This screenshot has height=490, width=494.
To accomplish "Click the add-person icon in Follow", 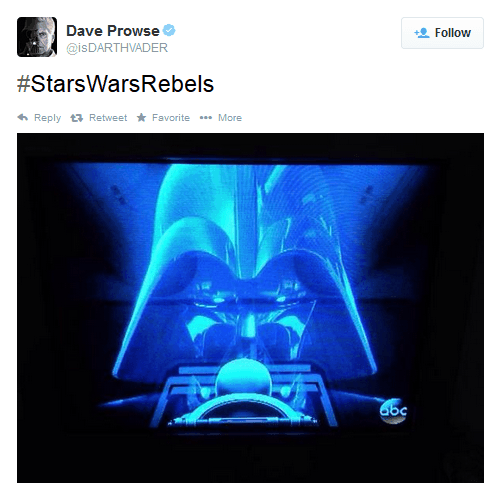I will (x=422, y=33).
